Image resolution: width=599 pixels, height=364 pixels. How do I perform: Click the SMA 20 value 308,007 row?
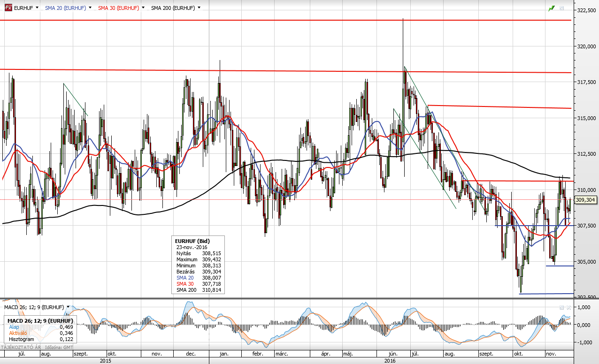tap(199, 278)
